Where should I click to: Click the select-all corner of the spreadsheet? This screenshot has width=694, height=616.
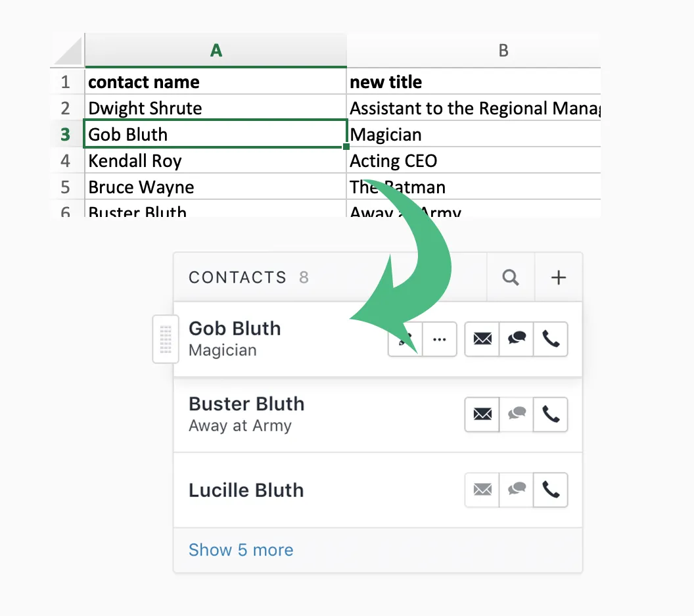67,50
